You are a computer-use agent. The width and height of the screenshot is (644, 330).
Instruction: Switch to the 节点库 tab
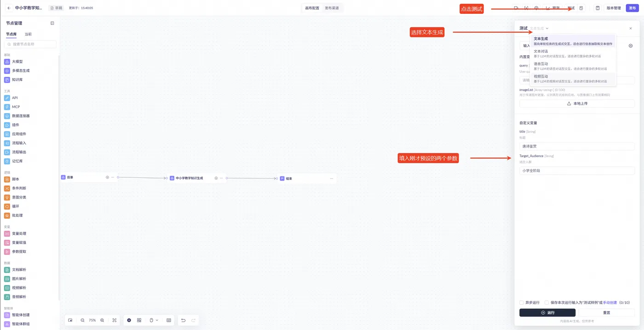point(11,34)
